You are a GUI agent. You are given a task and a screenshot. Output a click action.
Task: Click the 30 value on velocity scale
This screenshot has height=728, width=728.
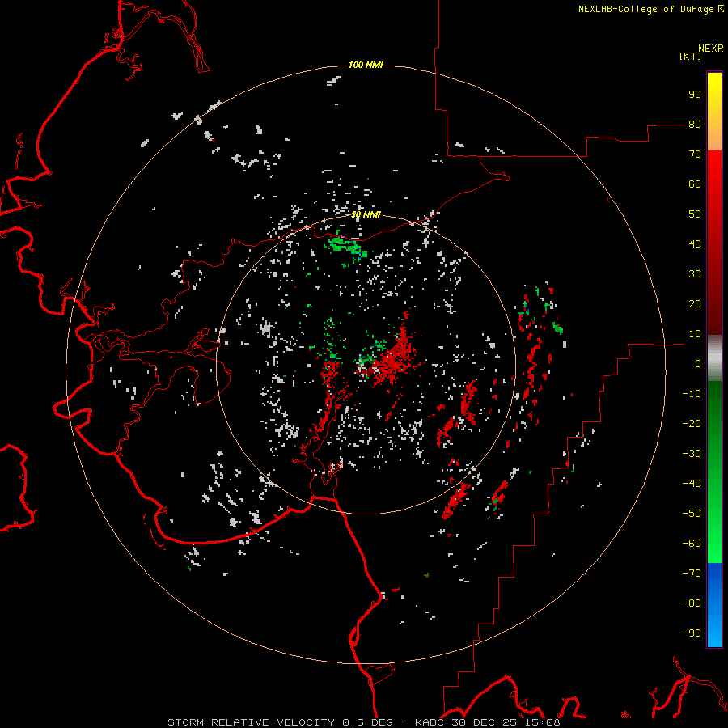(695, 274)
